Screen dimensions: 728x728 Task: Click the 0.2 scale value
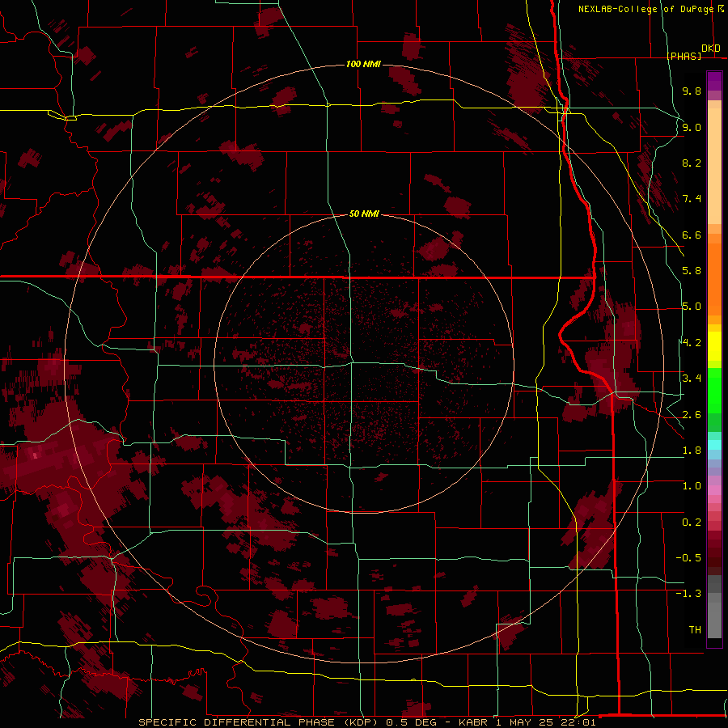692,523
